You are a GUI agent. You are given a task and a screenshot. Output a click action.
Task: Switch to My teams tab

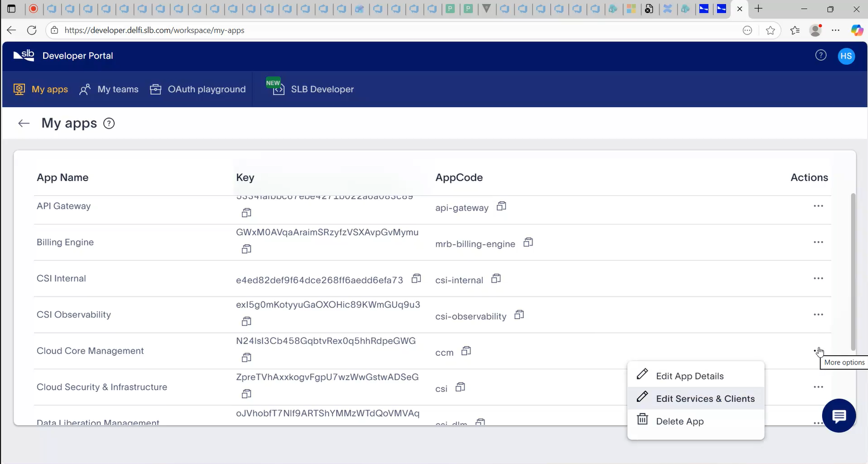point(109,89)
